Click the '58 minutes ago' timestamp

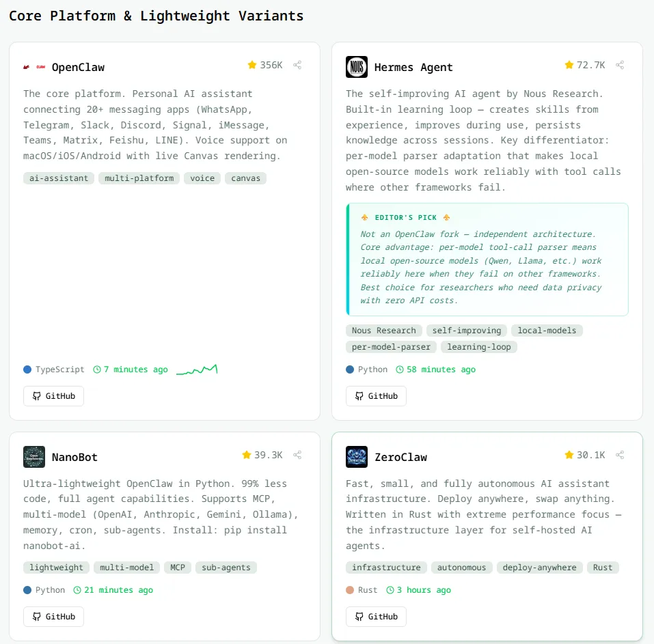[436, 369]
